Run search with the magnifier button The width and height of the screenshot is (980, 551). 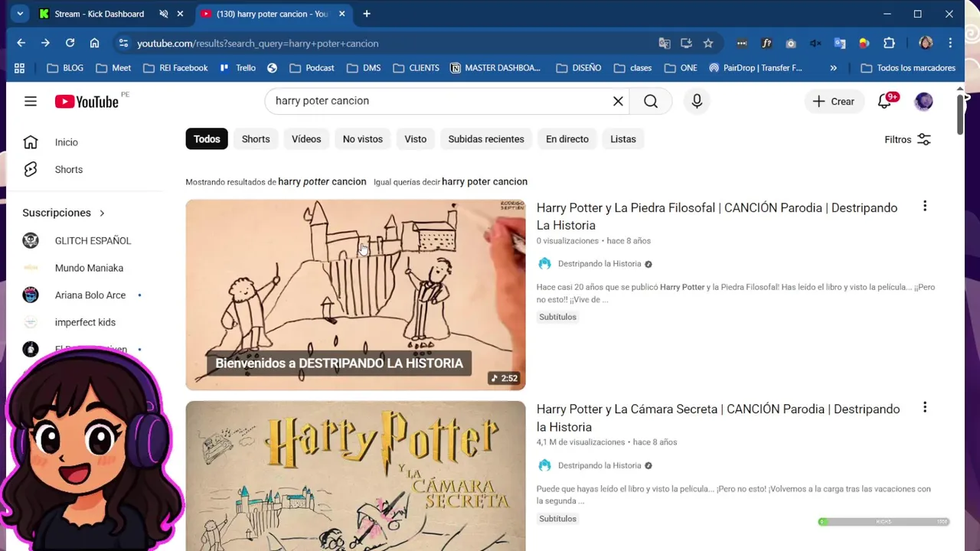(x=651, y=101)
